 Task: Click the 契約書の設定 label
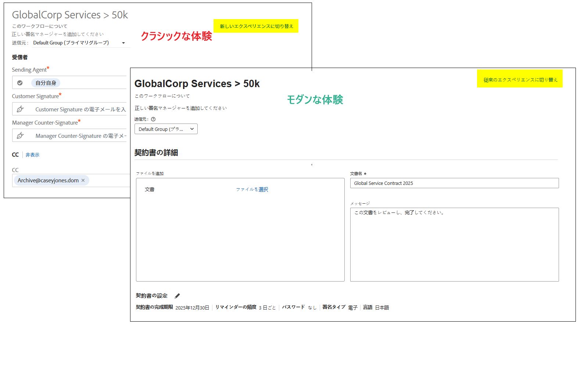151,296
